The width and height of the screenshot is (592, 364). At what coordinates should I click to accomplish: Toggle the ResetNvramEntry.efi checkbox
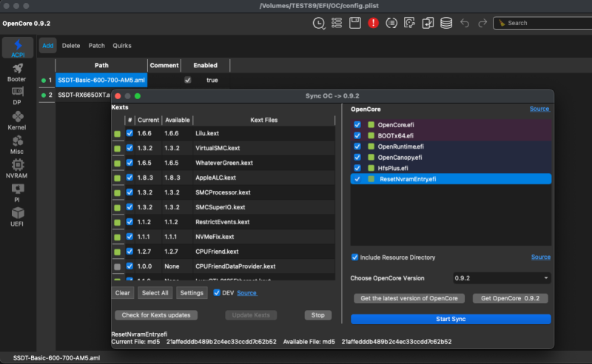357,179
